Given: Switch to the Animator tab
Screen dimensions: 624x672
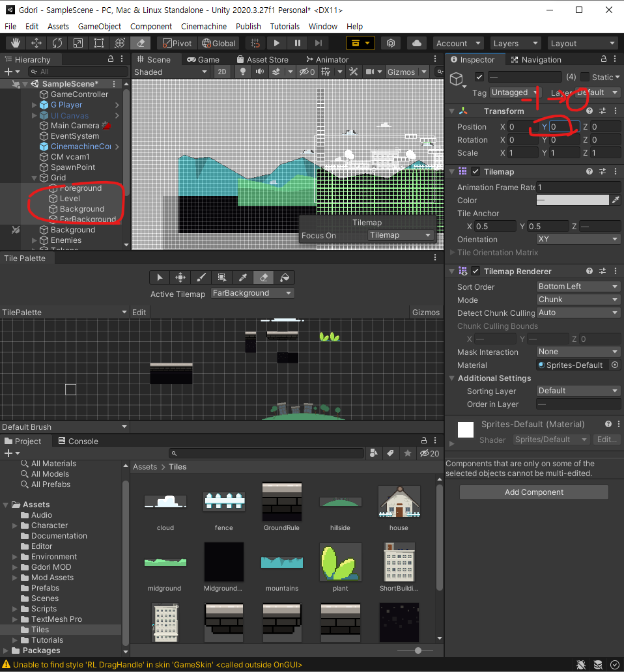Looking at the screenshot, I should coord(328,59).
